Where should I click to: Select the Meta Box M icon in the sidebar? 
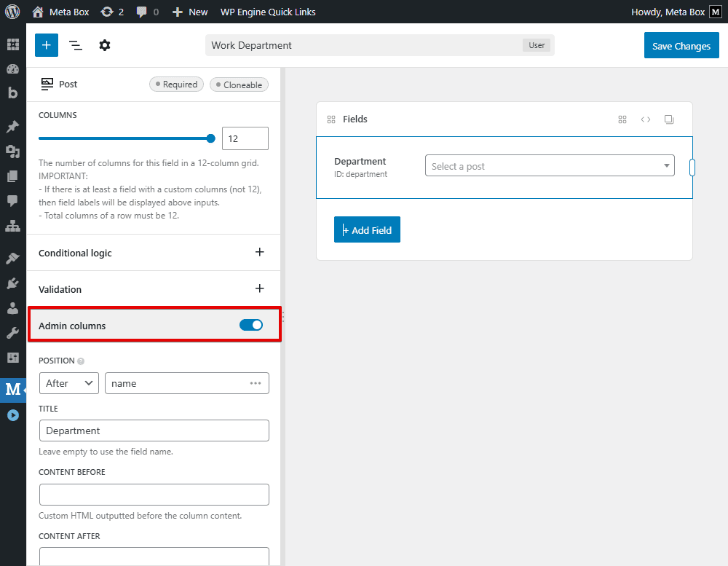12,390
